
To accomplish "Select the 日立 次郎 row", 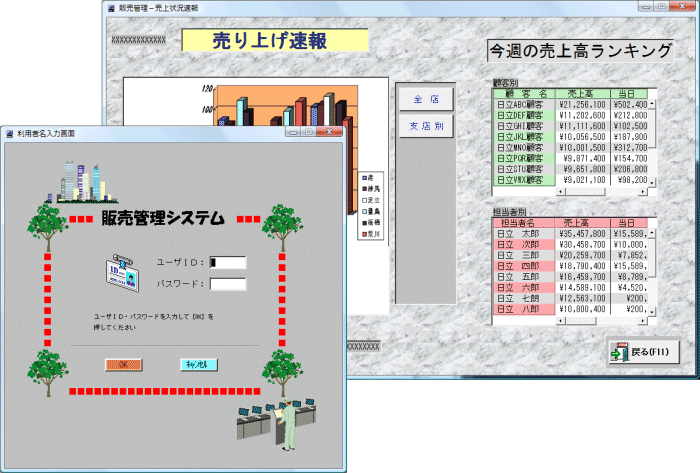I will (571, 244).
